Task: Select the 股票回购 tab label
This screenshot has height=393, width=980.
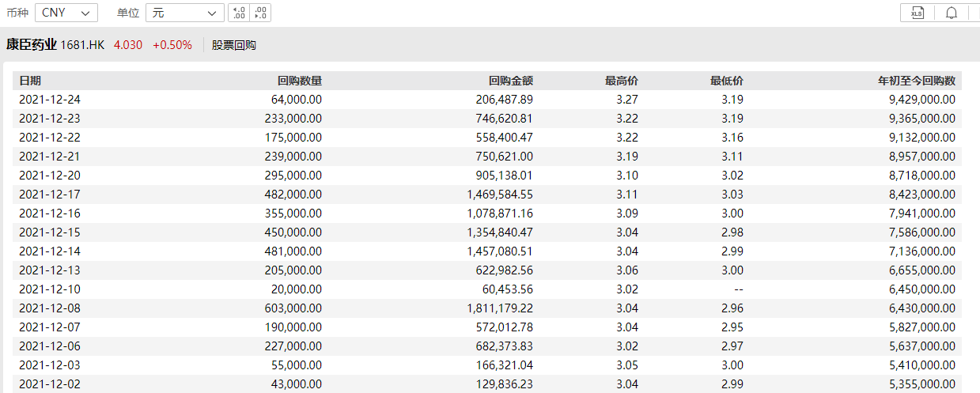Action: 233,45
